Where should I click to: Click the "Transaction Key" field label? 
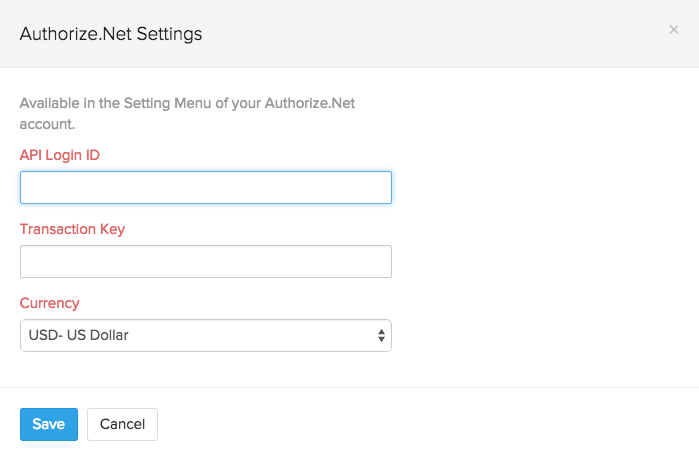pyautogui.click(x=72, y=229)
